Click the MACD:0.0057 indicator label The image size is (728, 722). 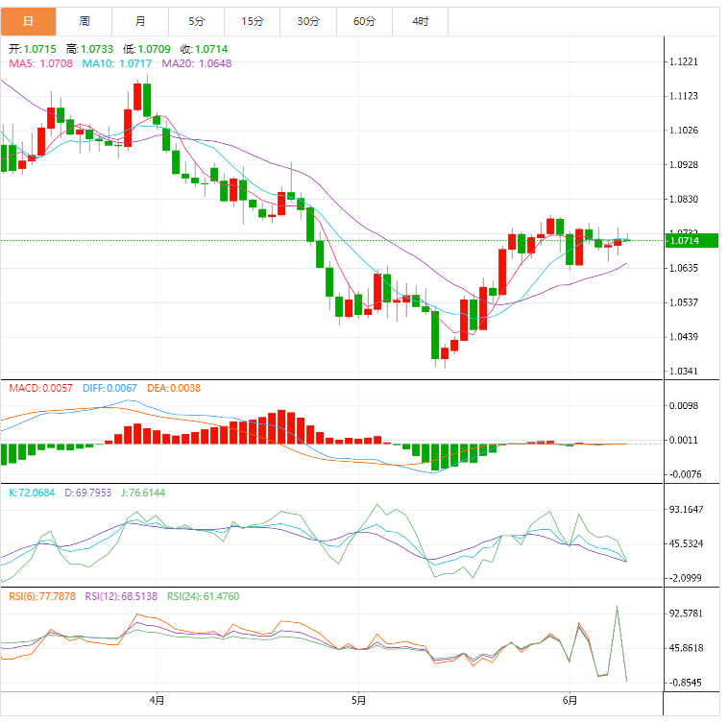41,389
